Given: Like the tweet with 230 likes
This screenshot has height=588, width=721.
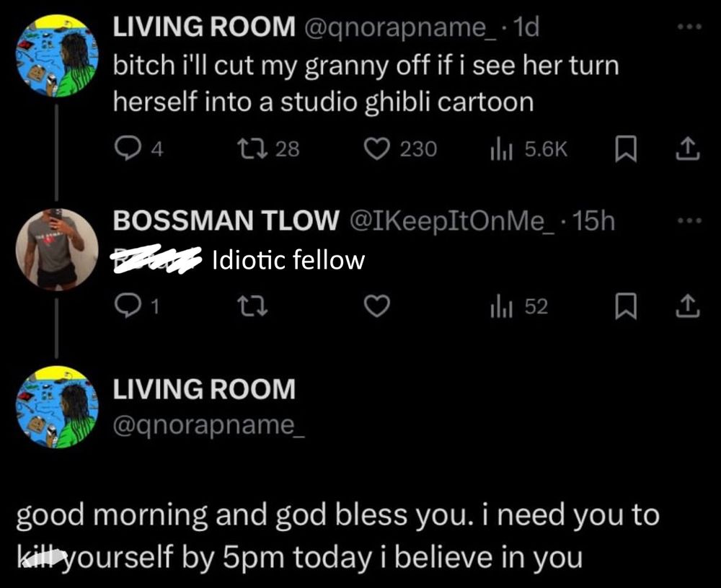Looking at the screenshot, I should pyautogui.click(x=374, y=148).
